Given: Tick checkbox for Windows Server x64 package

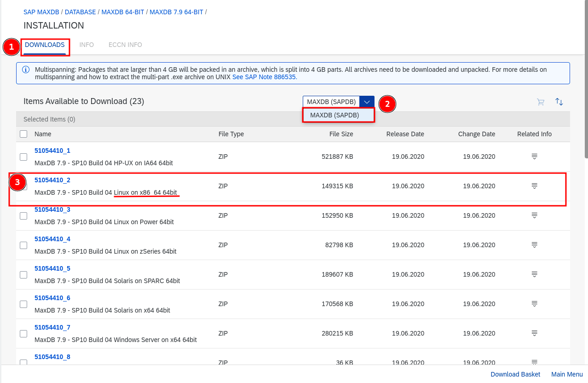Looking at the screenshot, I should coord(23,334).
